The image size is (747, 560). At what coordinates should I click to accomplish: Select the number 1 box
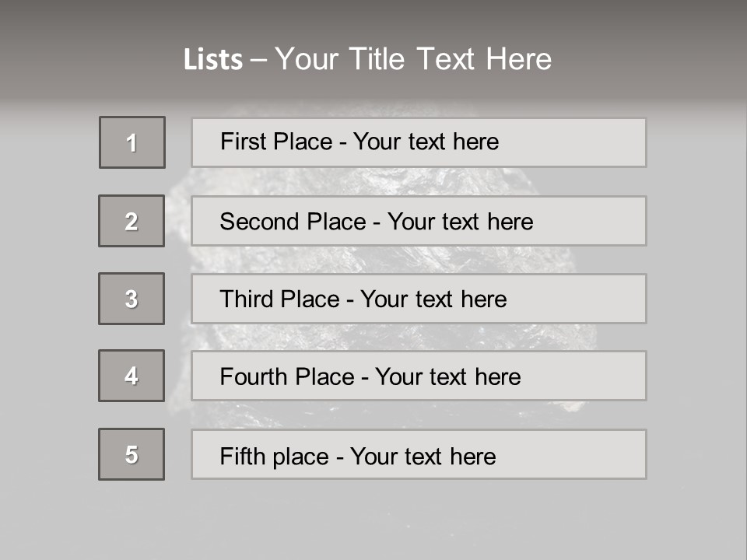(132, 142)
